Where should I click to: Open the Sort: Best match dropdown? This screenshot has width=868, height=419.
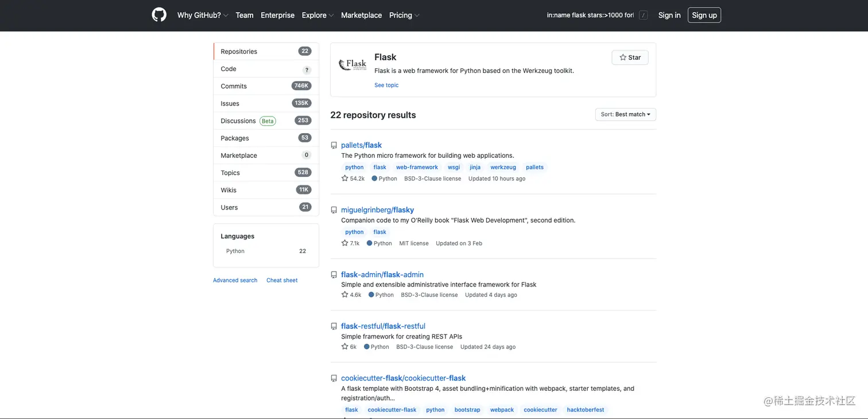(x=625, y=114)
